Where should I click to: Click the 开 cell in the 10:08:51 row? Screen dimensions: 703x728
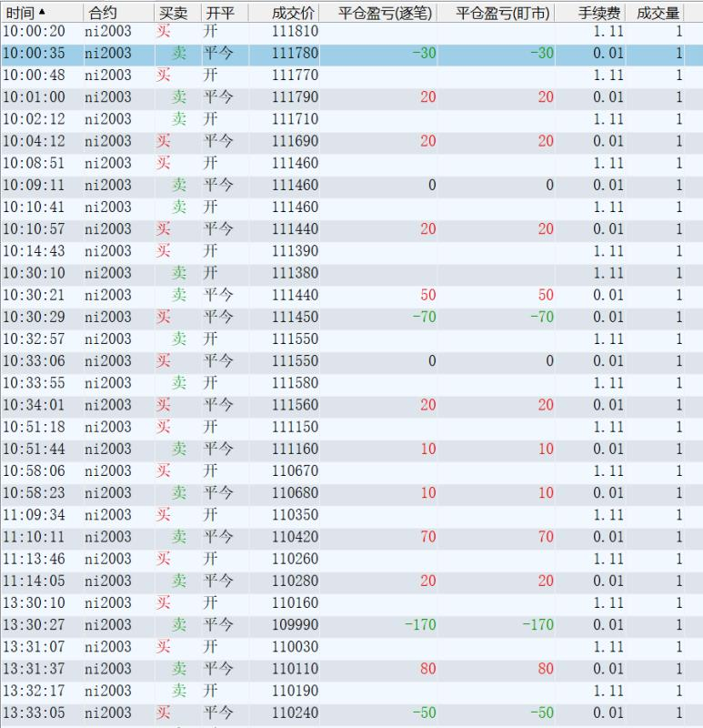pos(211,163)
